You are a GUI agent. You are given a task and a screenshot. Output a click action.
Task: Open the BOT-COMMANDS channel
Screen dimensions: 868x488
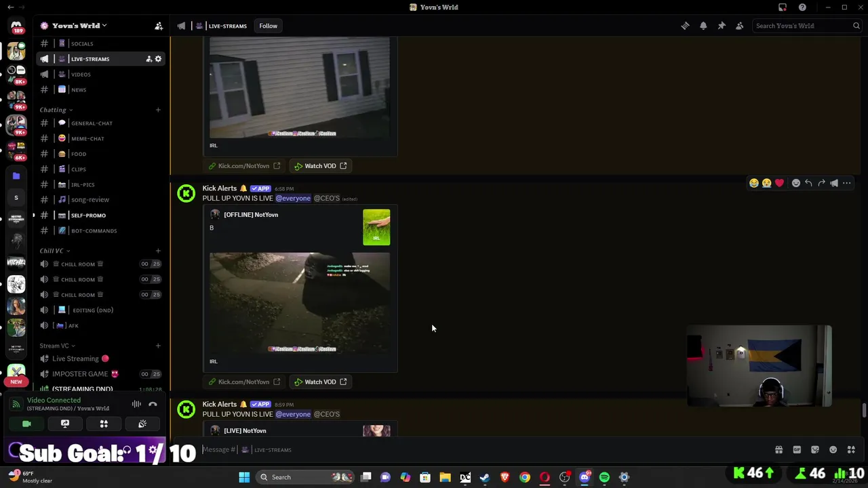(x=101, y=230)
